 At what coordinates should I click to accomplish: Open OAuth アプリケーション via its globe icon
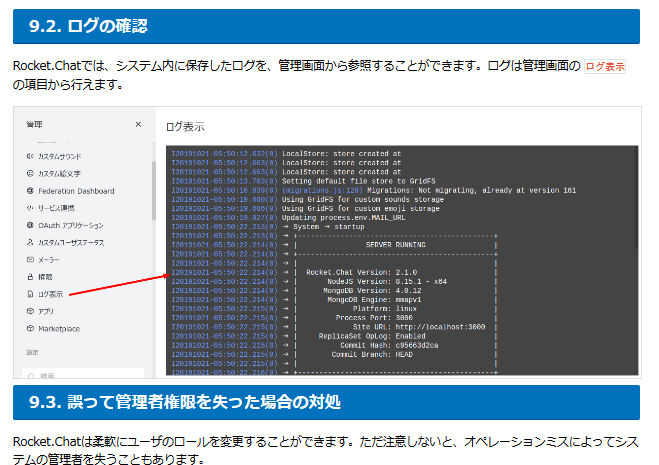30,225
